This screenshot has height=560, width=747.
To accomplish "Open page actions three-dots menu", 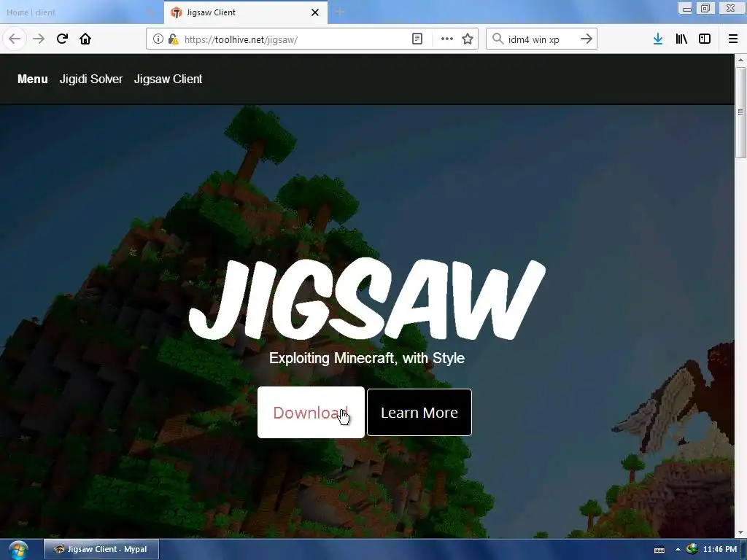I will point(447,39).
